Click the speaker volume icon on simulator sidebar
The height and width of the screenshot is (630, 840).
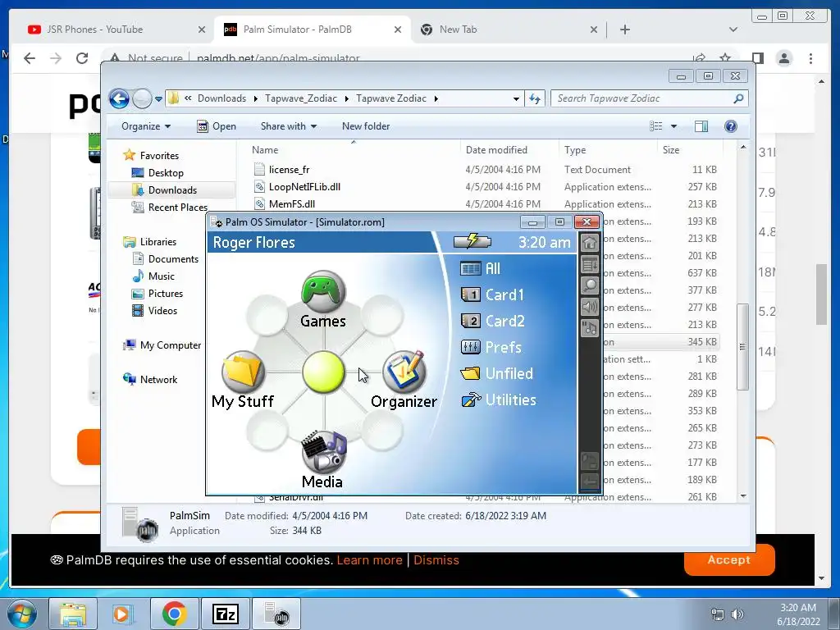590,307
